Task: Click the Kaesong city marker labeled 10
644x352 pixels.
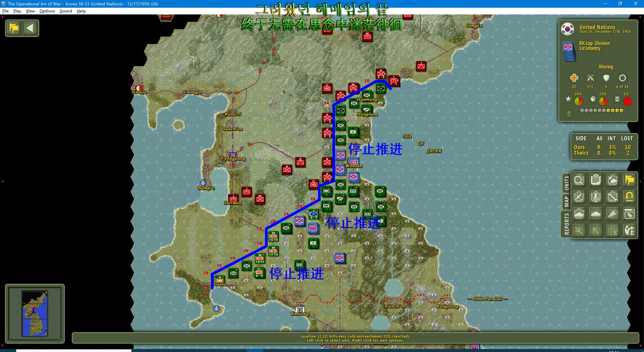Action: 300,310
